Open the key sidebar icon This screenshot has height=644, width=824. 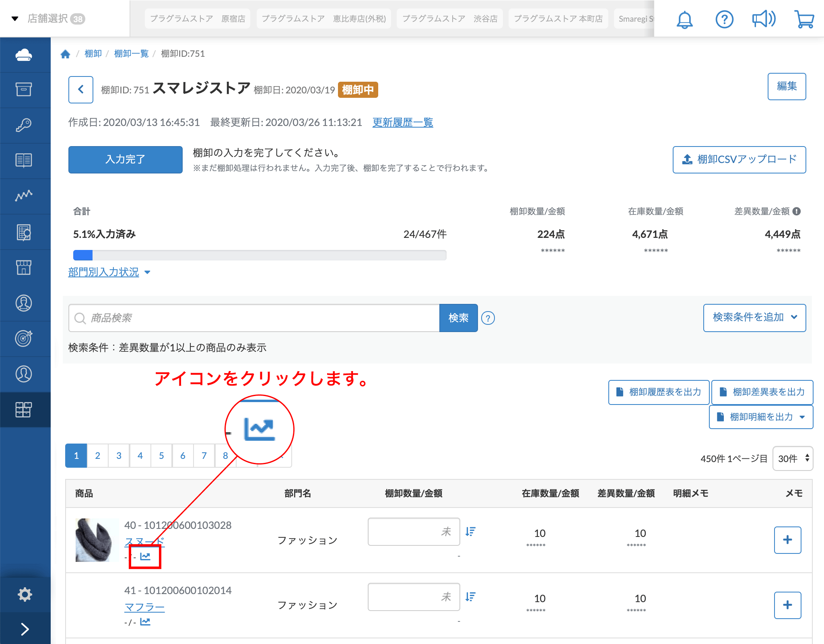tap(24, 125)
